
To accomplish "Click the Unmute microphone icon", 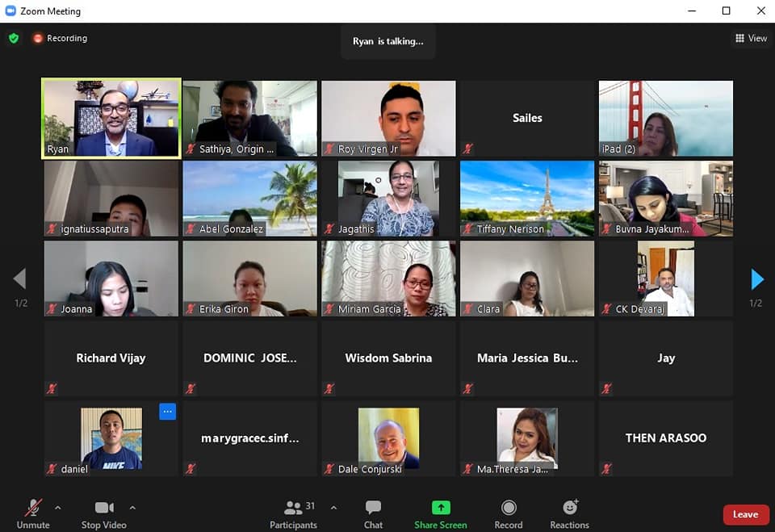I will (33, 508).
